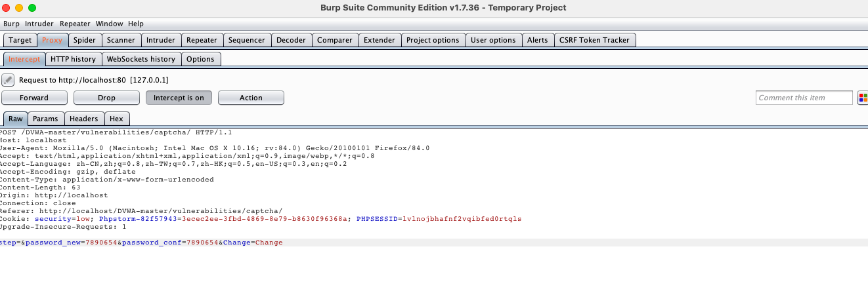Screen dimensions: 868x293
Task: Open the Spider tab
Action: point(85,40)
